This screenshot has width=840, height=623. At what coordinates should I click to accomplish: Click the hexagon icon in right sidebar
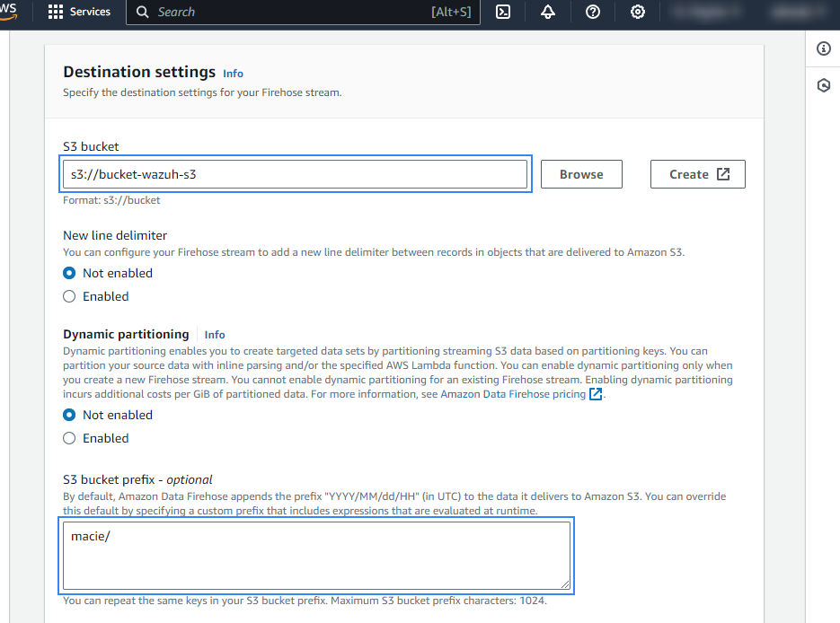(823, 86)
